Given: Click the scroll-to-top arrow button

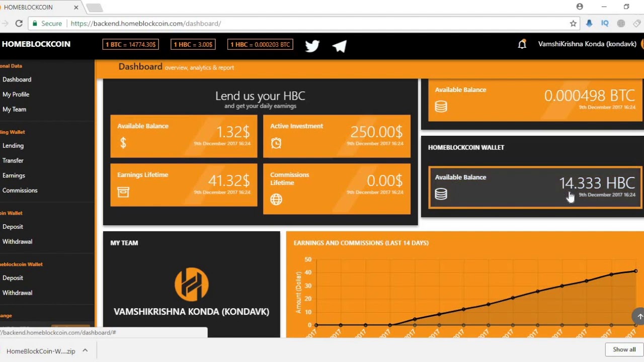Looking at the screenshot, I should tap(639, 316).
